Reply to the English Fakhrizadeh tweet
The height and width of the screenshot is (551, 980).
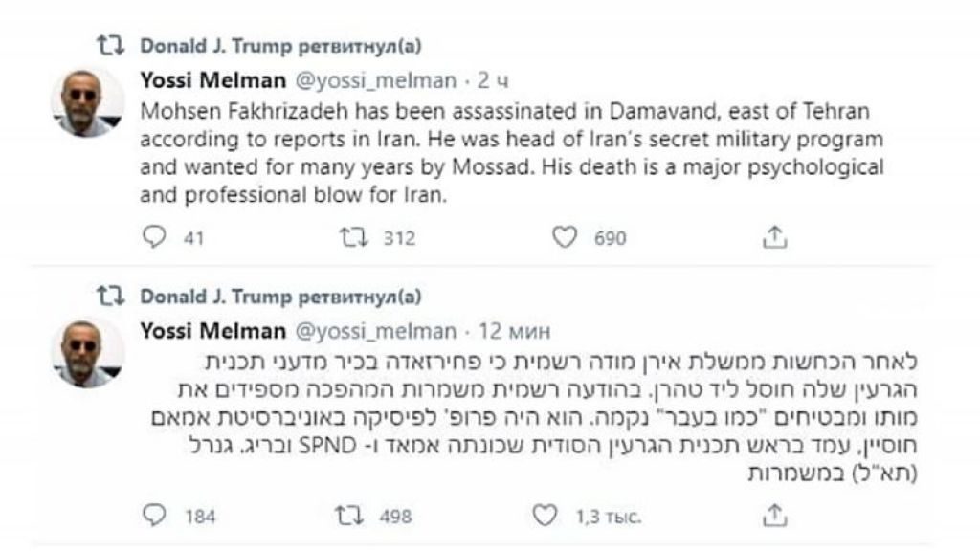[154, 237]
